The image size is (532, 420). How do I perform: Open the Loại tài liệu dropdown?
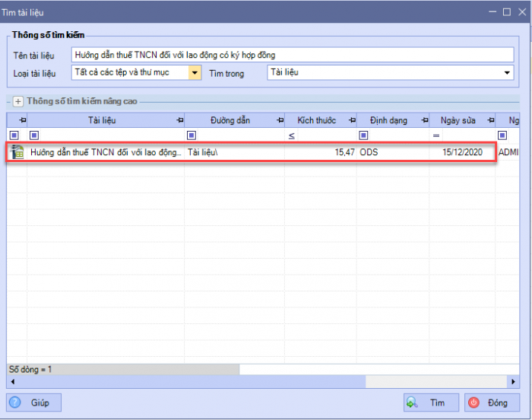pos(195,73)
